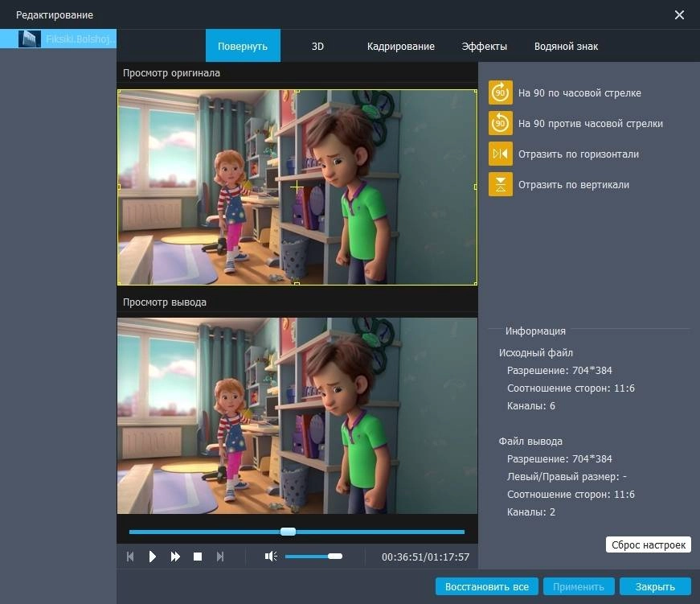Select the Fiksiki.Bolshoj file thumbnail
Viewport: 700px width, 604px height.
[30, 39]
